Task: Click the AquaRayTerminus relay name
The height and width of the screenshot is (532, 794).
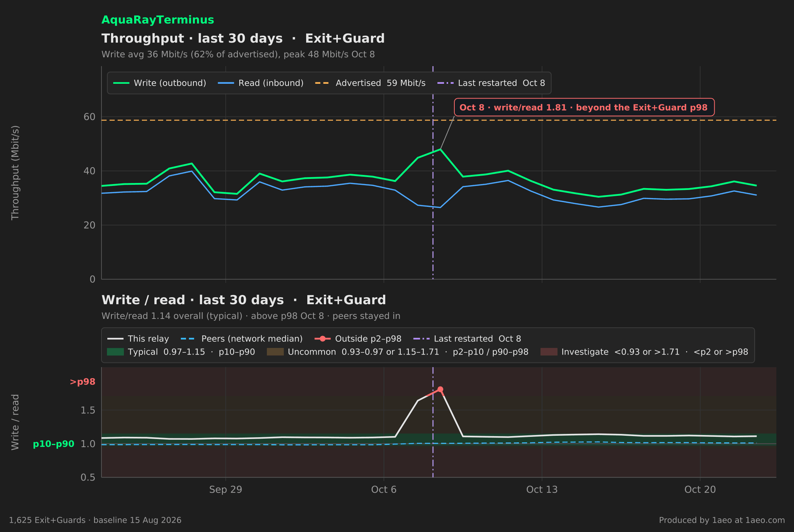Action: coord(158,20)
